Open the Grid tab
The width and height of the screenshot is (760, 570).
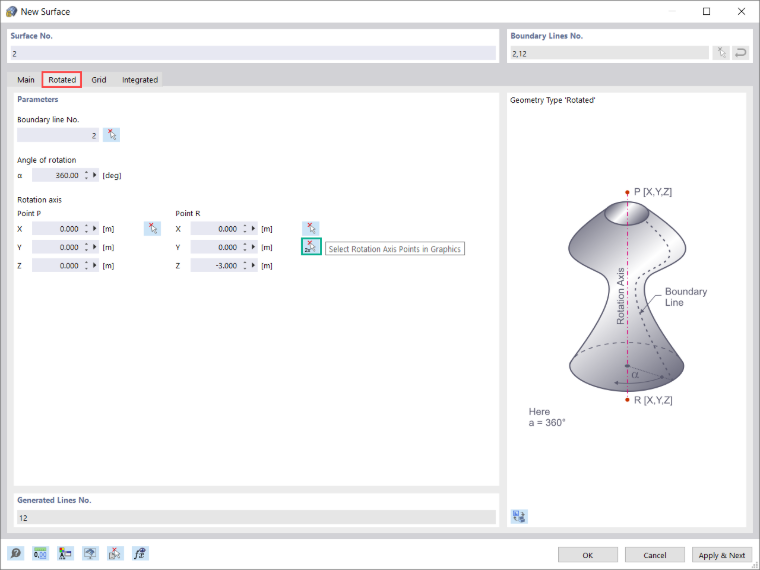pyautogui.click(x=99, y=79)
